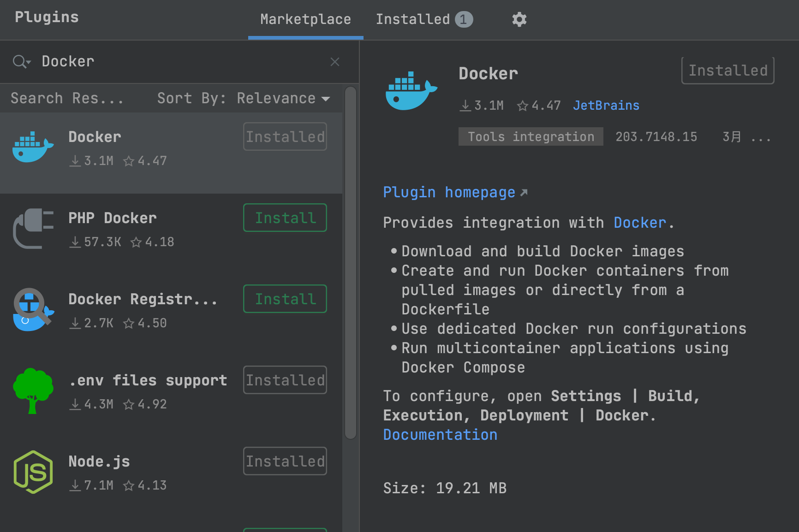The height and width of the screenshot is (532, 799).
Task: Click the large Docker logo in details
Action: click(x=411, y=91)
